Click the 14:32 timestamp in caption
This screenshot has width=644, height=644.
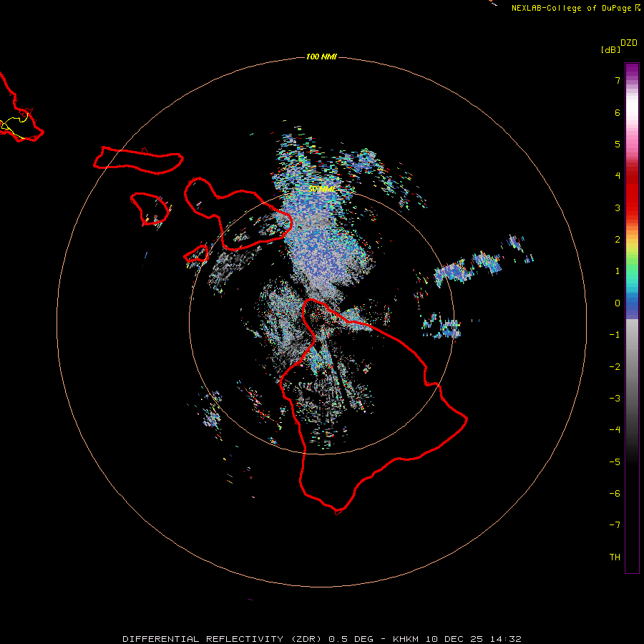coord(506,639)
